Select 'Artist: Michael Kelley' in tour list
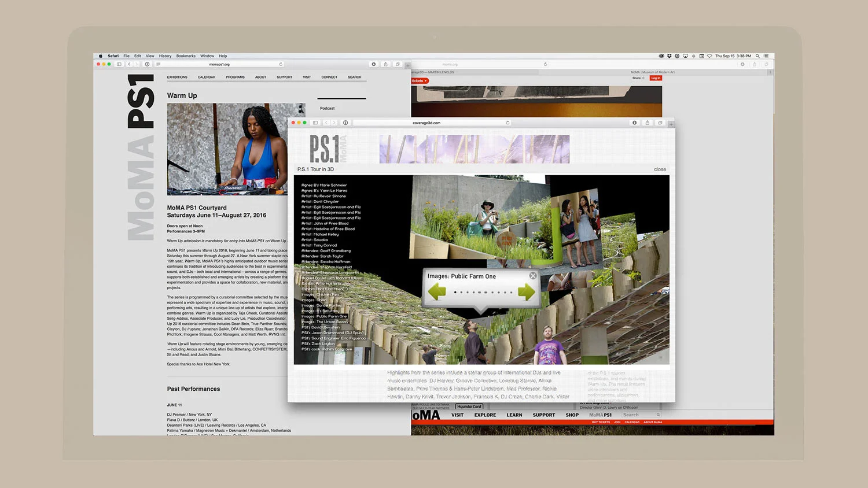Screen dimensions: 868x488 tap(320, 234)
